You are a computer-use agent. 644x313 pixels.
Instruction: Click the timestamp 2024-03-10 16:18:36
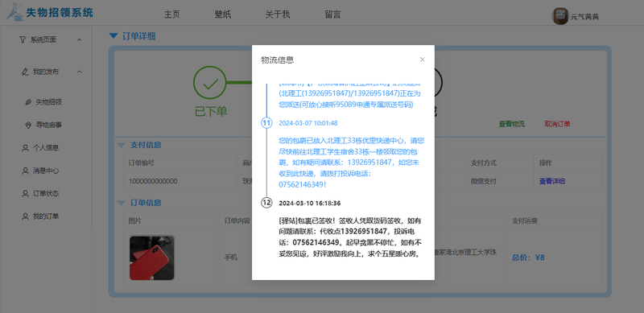click(x=310, y=204)
